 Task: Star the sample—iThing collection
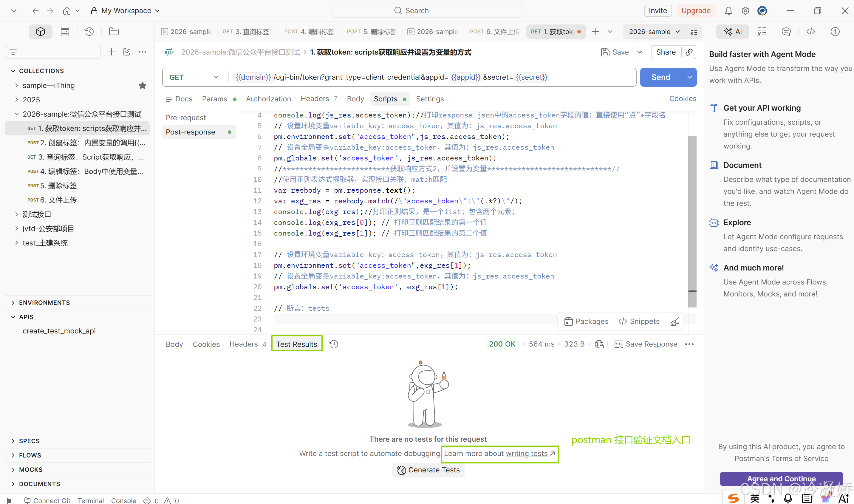pos(143,86)
